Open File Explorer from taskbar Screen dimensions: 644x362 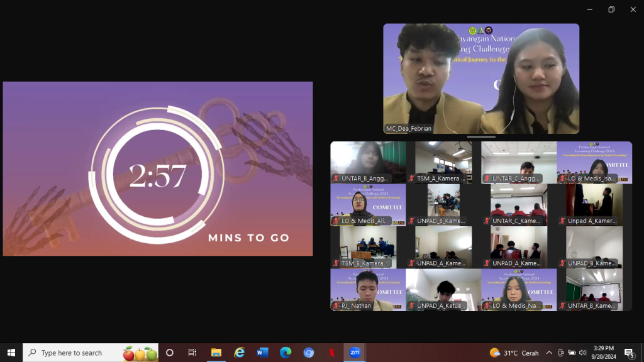pos(216,353)
